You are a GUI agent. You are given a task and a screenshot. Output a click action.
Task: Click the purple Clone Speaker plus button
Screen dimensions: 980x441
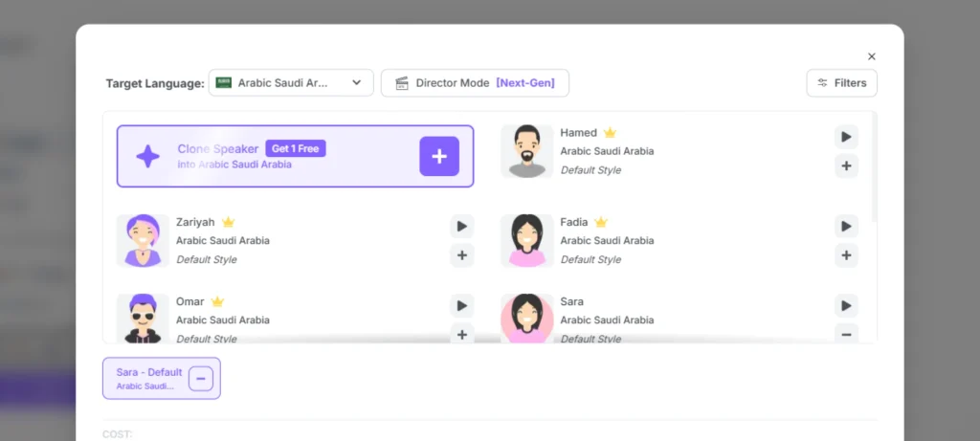tap(439, 156)
